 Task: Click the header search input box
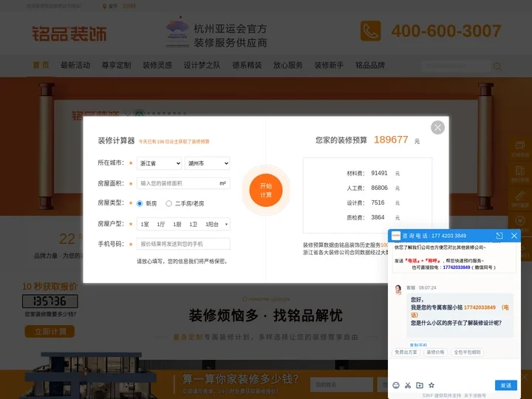click(x=456, y=66)
